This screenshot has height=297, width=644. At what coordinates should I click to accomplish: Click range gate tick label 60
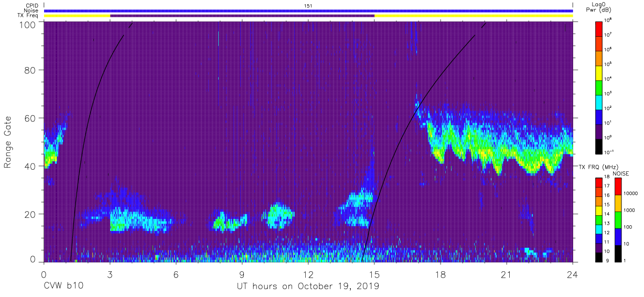[x=30, y=118]
